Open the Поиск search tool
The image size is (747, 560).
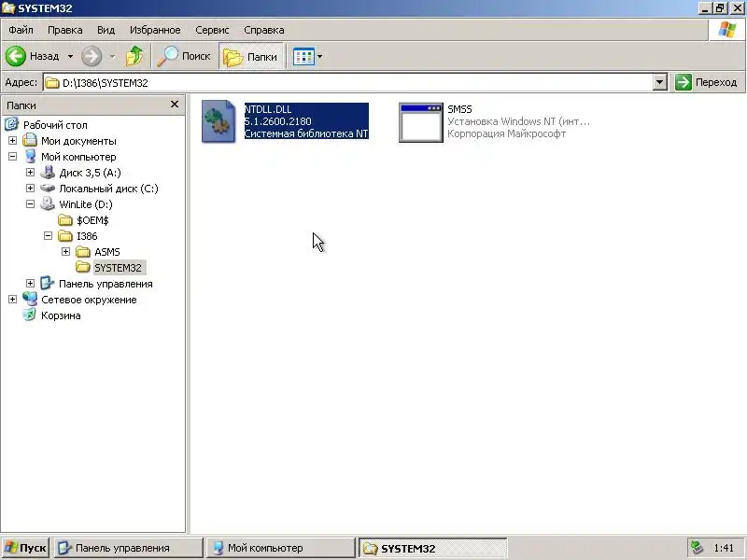pos(184,56)
